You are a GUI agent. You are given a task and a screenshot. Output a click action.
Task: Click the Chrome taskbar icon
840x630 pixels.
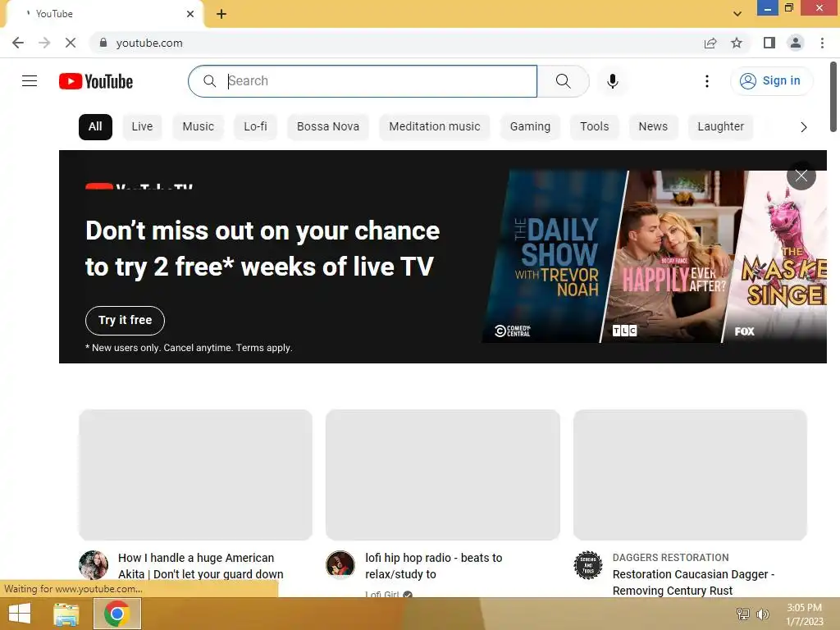pos(116,614)
